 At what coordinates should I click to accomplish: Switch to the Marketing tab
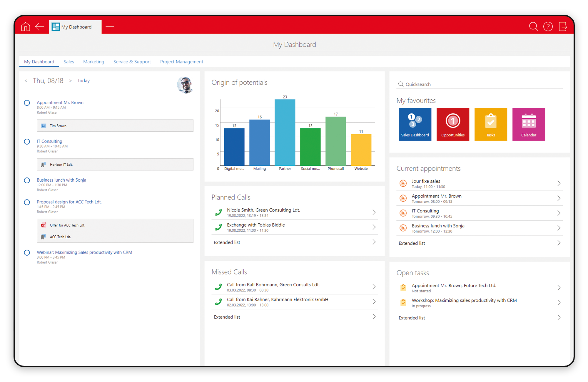tap(93, 62)
